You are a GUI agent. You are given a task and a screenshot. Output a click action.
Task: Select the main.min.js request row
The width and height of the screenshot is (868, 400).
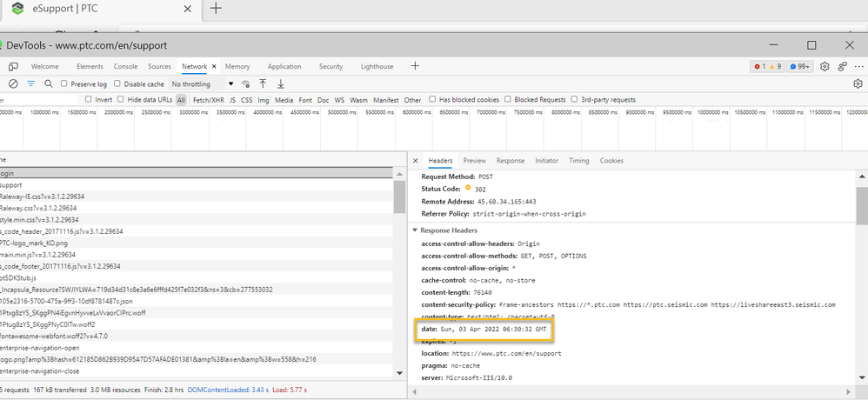tap(39, 255)
